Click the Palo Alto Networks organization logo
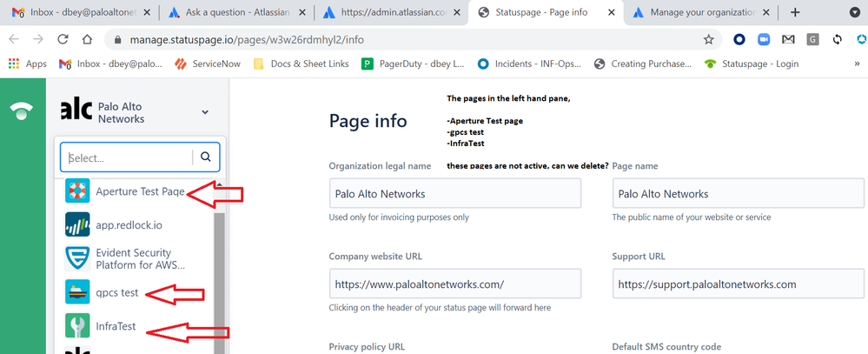This screenshot has height=354, width=868. coord(76,110)
